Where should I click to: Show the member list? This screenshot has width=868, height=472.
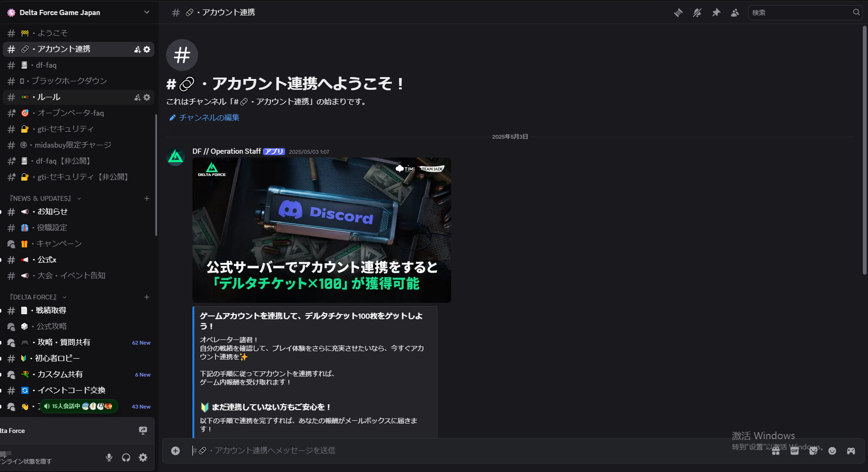coord(734,13)
